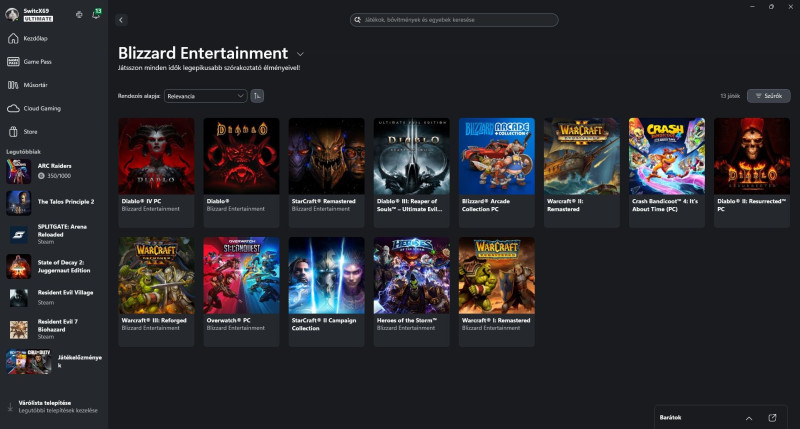Click the Game Pass badge icon
The width and height of the screenshot is (800, 429).
pyautogui.click(x=13, y=62)
